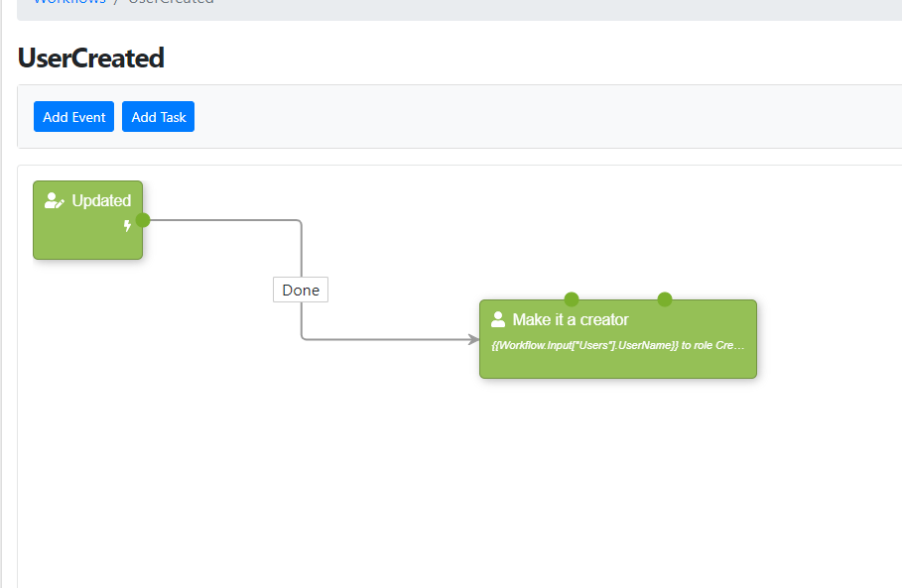
Task: Click the Updated label text on the event
Action: tap(102, 199)
